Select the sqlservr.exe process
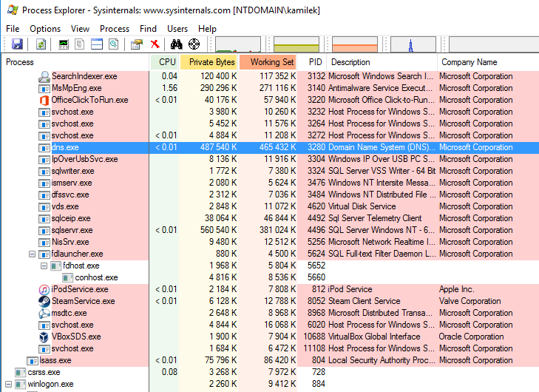The height and width of the screenshot is (392, 539). click(x=72, y=230)
